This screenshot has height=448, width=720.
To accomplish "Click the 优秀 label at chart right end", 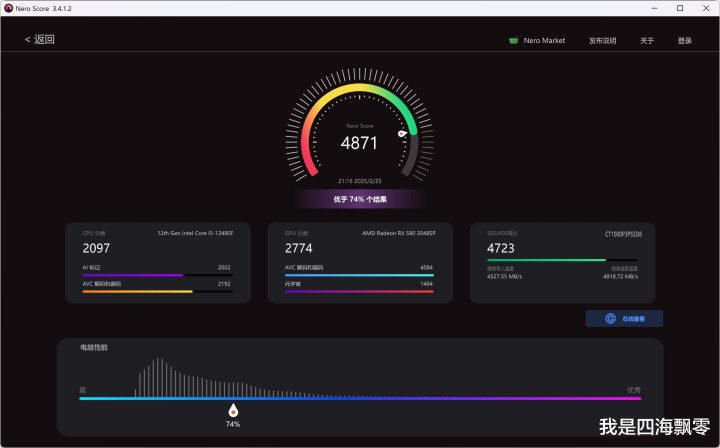I will pyautogui.click(x=634, y=390).
